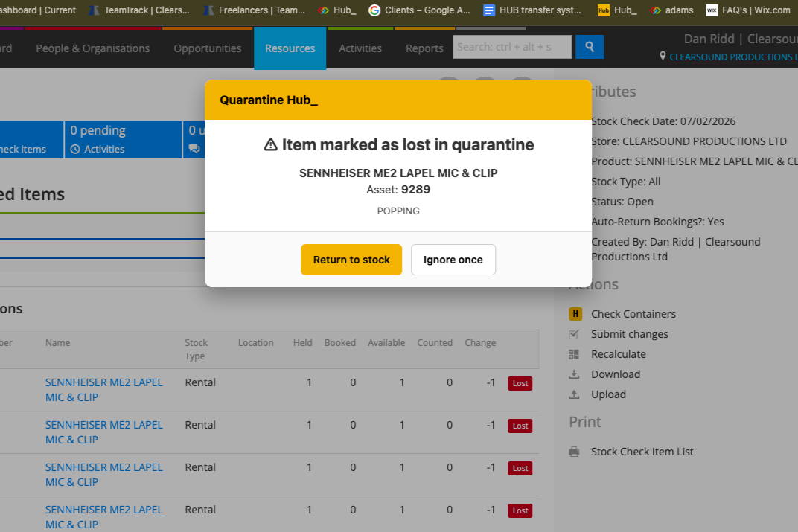Click the Stock Check Item List printer icon

tap(573, 452)
